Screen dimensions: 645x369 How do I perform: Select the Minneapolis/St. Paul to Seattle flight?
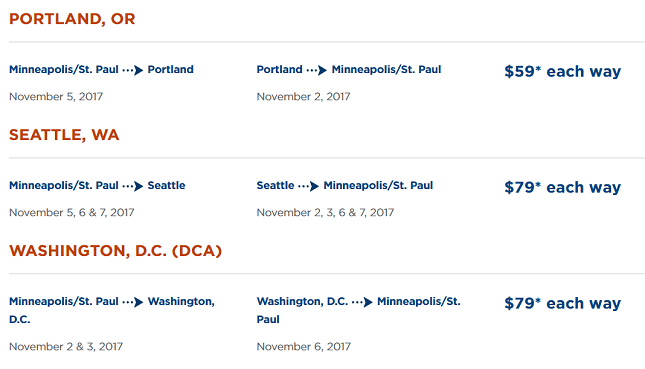pos(97,186)
